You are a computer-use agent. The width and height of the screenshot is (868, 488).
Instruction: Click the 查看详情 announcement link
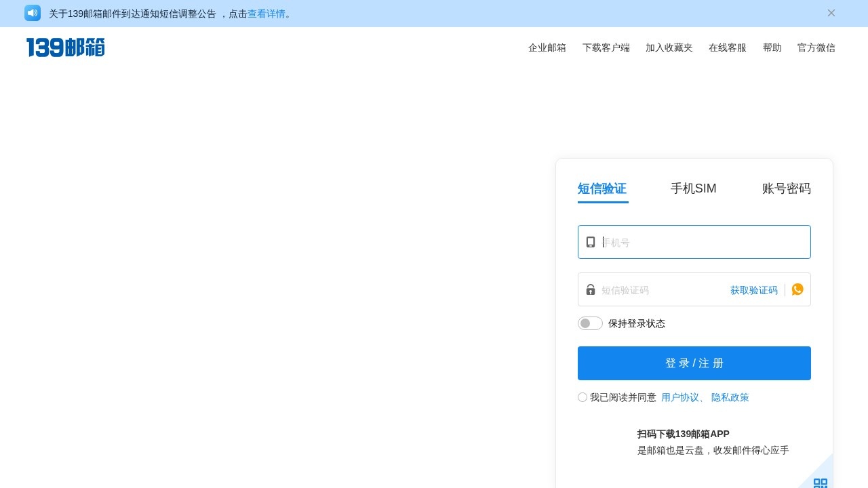click(x=268, y=14)
